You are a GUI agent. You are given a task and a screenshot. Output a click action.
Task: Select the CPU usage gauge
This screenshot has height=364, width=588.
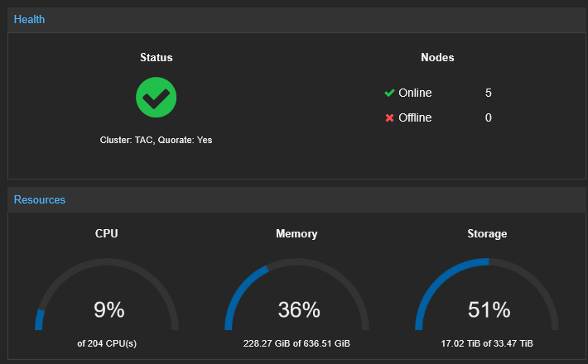107,295
